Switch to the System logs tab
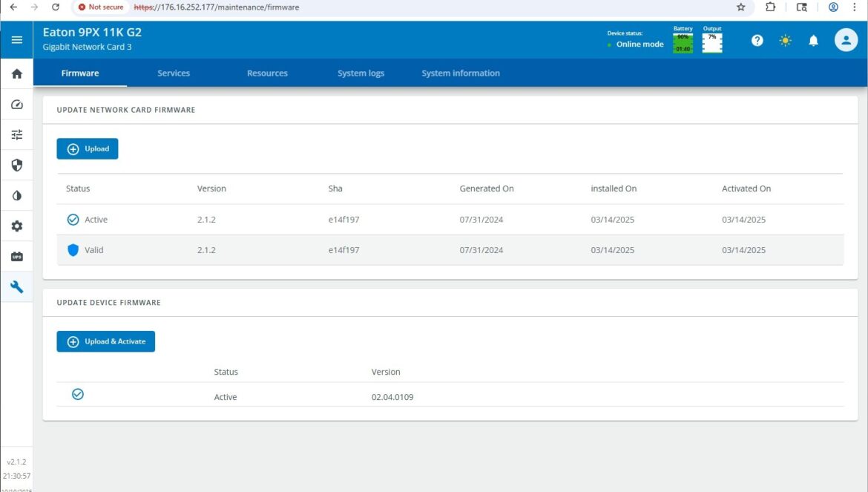 361,73
